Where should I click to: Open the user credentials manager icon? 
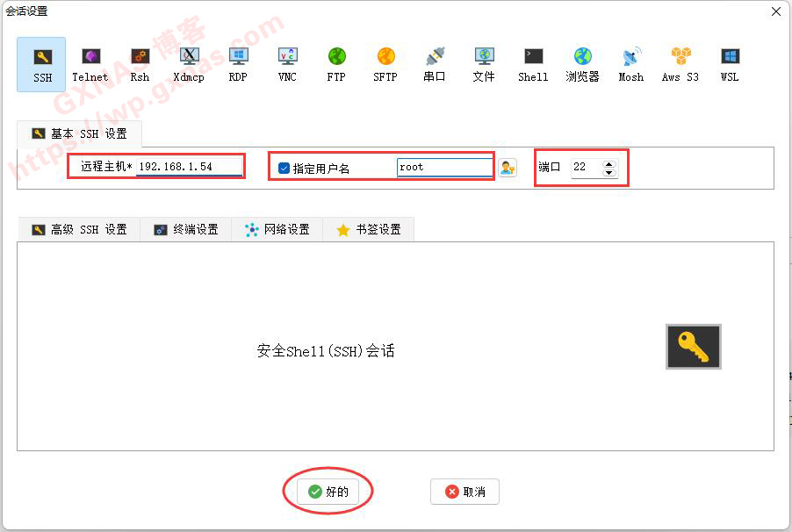click(508, 168)
